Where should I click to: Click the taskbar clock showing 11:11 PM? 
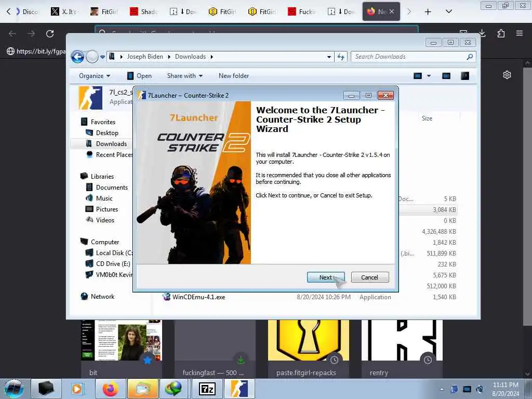click(506, 389)
